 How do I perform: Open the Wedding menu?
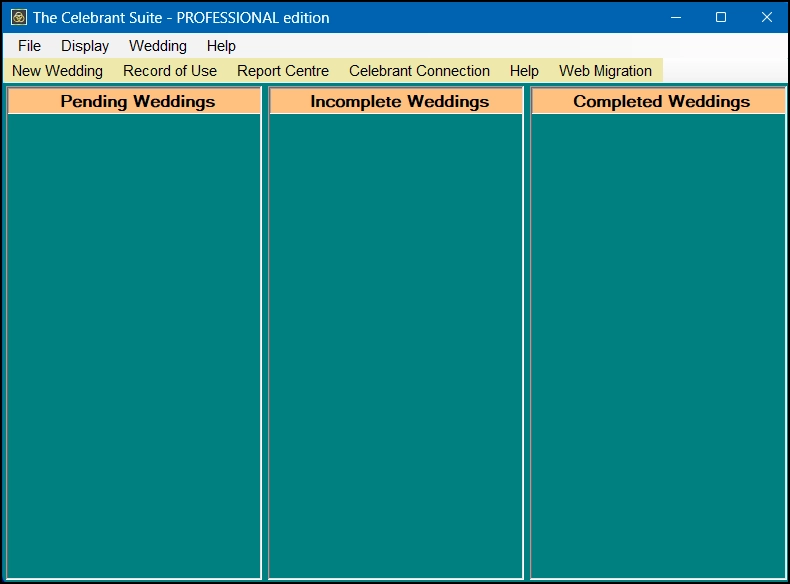pyautogui.click(x=158, y=46)
